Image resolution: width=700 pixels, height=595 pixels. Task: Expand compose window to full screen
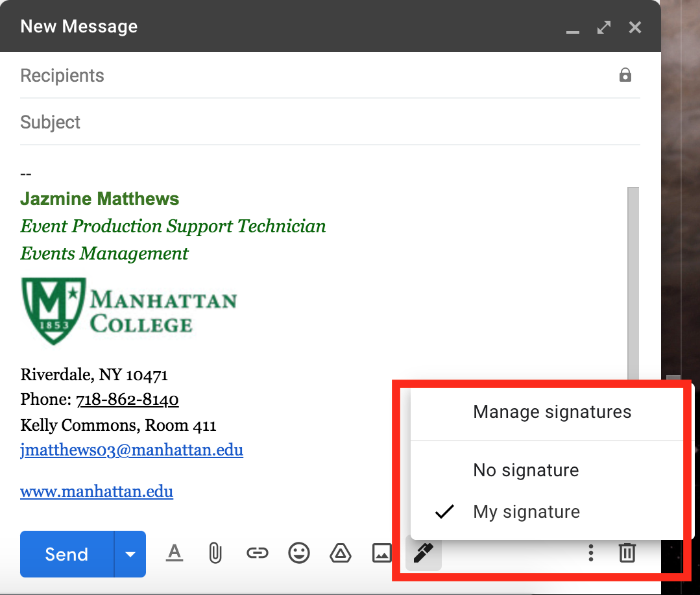coord(603,27)
